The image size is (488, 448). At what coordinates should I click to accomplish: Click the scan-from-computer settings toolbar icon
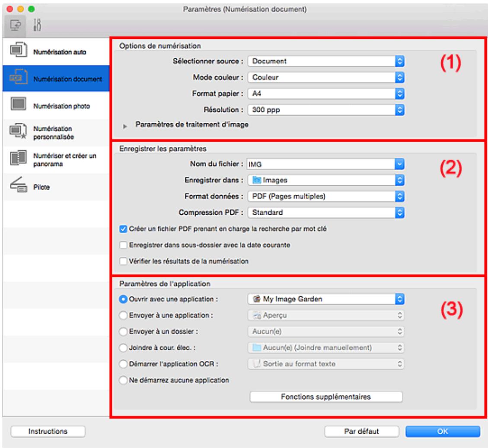(x=14, y=25)
